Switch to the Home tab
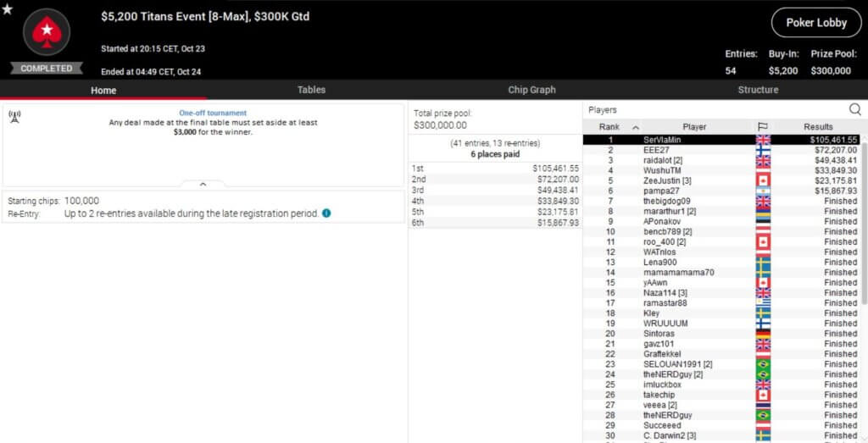 103,90
